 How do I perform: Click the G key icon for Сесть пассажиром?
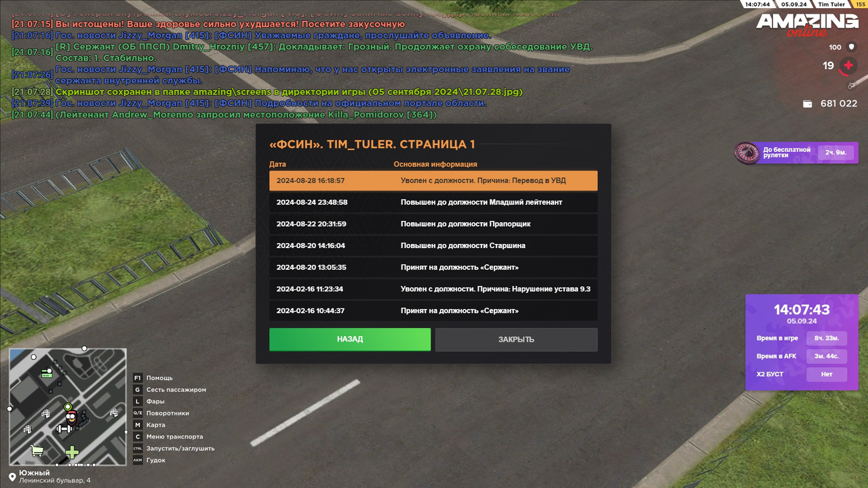click(x=138, y=390)
